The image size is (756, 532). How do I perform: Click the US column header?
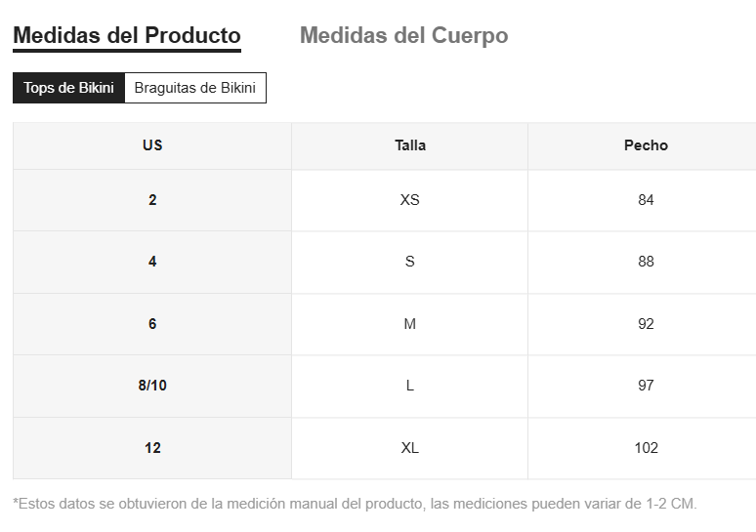[152, 145]
